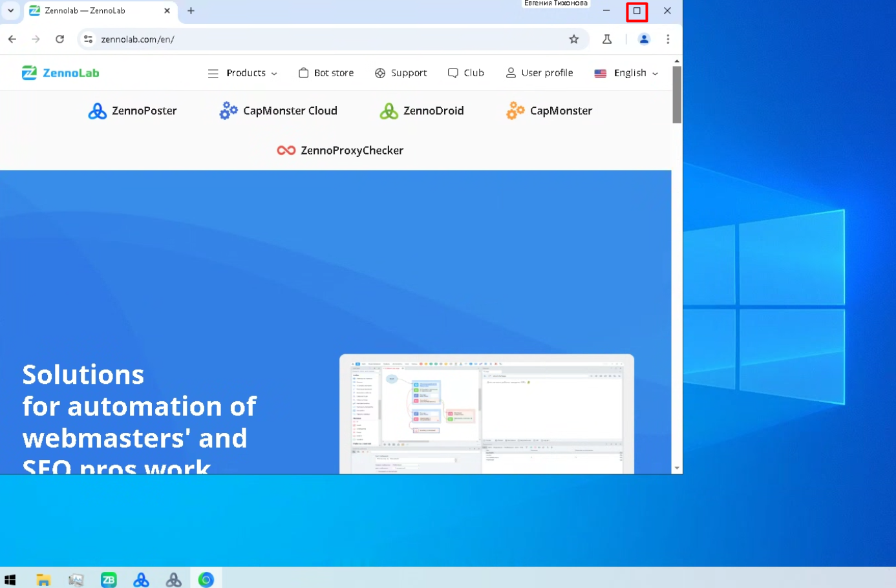Minimize the browser window
The width and height of the screenshot is (896, 588).
606,10
